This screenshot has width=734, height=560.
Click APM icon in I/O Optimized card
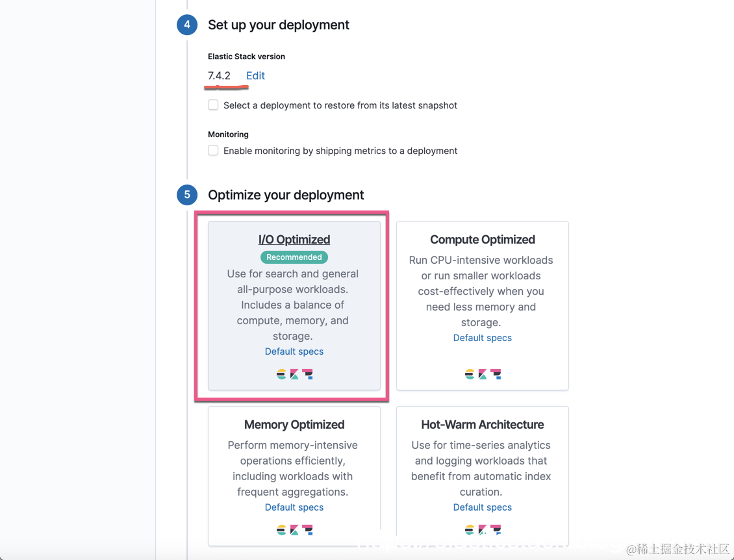pyautogui.click(x=307, y=374)
